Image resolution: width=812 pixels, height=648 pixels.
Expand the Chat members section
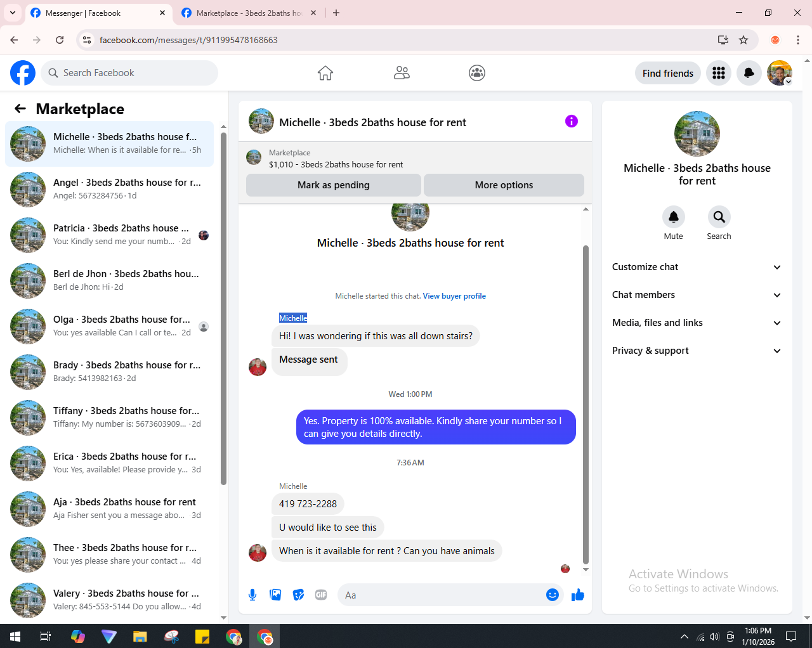(697, 295)
